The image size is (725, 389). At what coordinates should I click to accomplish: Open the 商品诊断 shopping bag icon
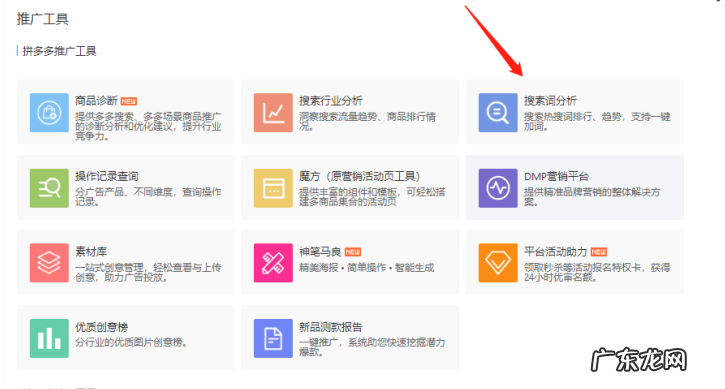pyautogui.click(x=49, y=112)
